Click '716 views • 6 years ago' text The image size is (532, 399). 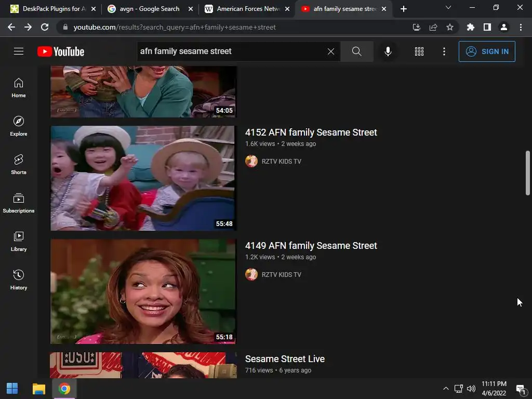[x=278, y=370]
